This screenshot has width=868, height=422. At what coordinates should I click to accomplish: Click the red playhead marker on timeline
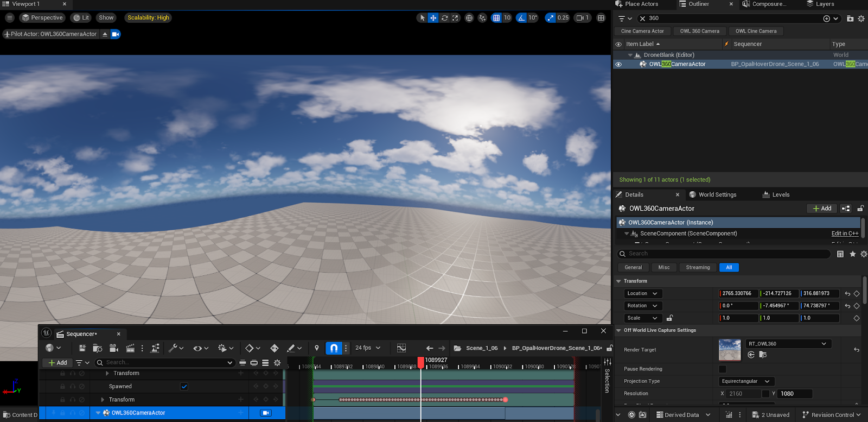(421, 361)
